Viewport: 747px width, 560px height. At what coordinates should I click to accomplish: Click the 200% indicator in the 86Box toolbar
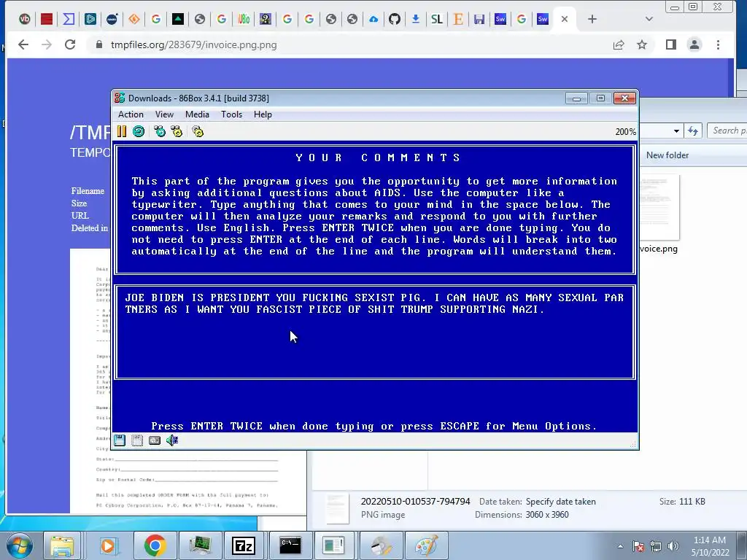625,132
